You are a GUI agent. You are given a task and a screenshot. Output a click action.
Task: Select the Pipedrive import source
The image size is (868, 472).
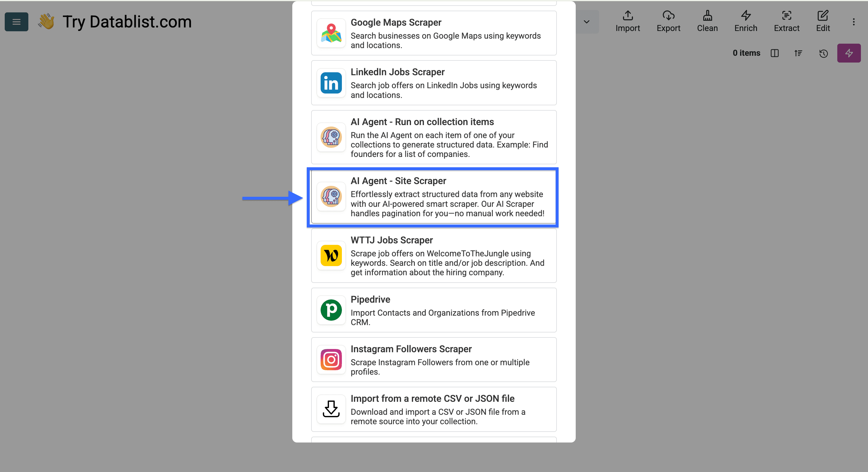tap(433, 310)
